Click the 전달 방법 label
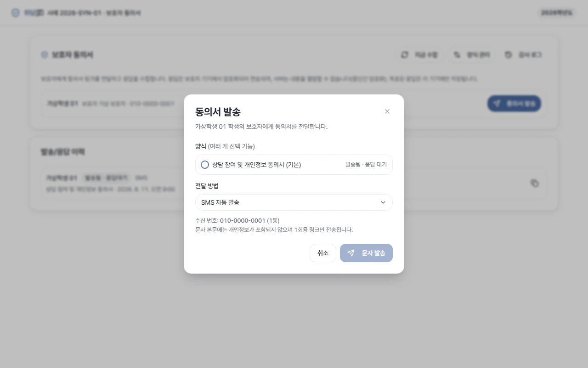The height and width of the screenshot is (368, 588). 207,186
